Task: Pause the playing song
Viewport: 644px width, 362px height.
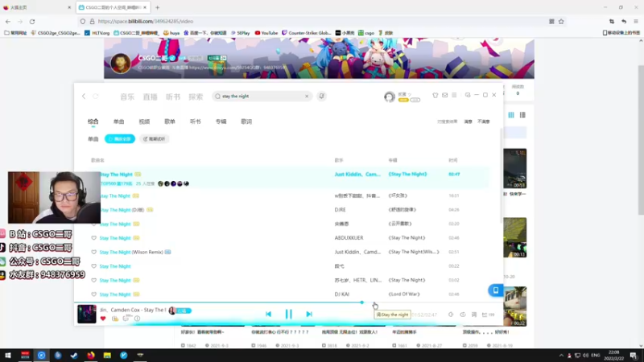Action: tap(288, 314)
